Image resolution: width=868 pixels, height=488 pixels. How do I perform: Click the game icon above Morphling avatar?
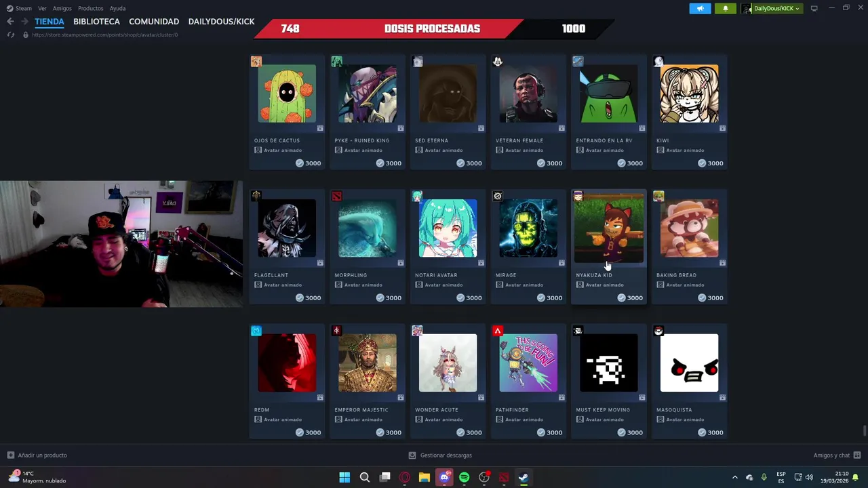tap(336, 196)
